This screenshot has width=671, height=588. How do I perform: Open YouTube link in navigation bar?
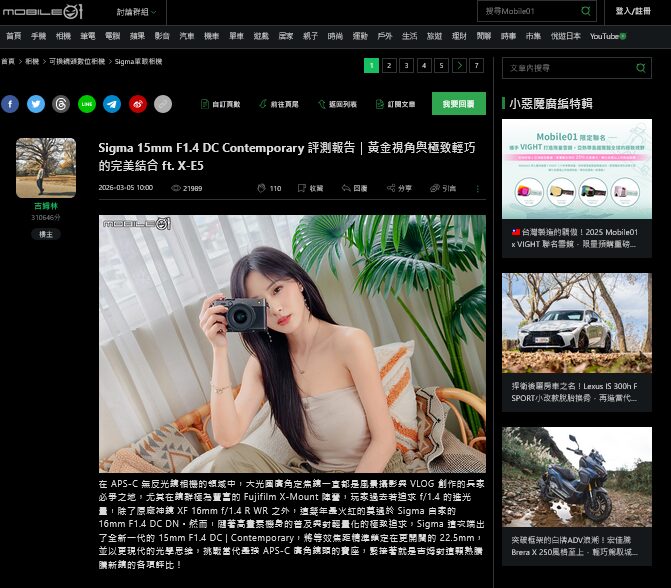[607, 36]
